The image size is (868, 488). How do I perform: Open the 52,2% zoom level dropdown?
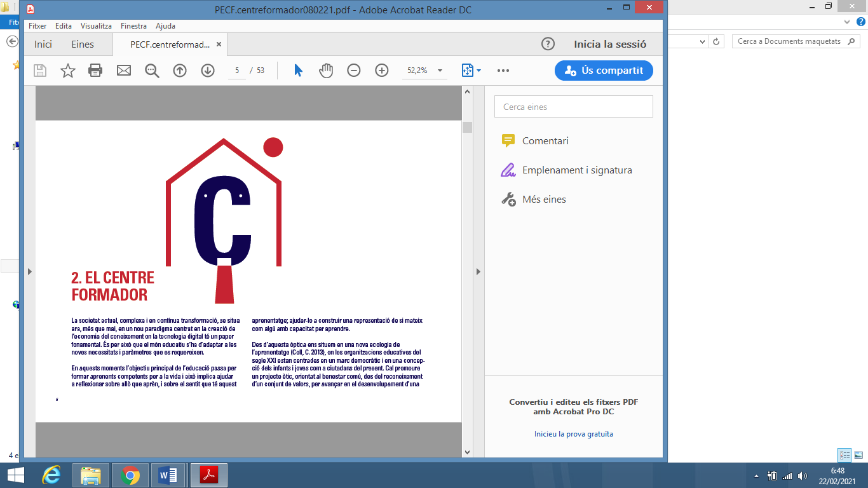coord(440,71)
